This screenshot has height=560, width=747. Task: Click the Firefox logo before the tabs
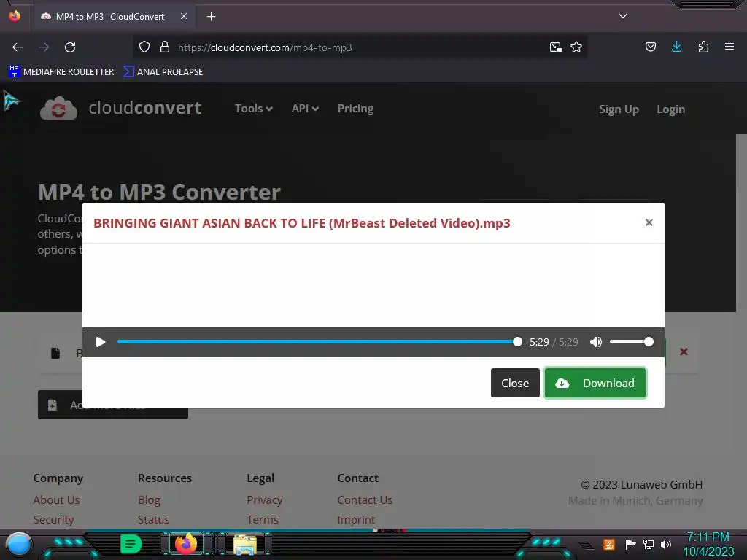[15, 16]
